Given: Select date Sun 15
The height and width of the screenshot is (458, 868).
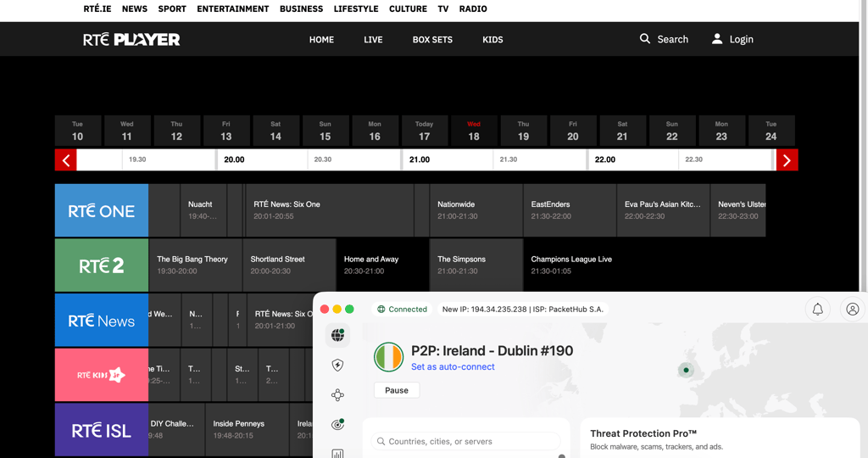Looking at the screenshot, I should [x=325, y=131].
